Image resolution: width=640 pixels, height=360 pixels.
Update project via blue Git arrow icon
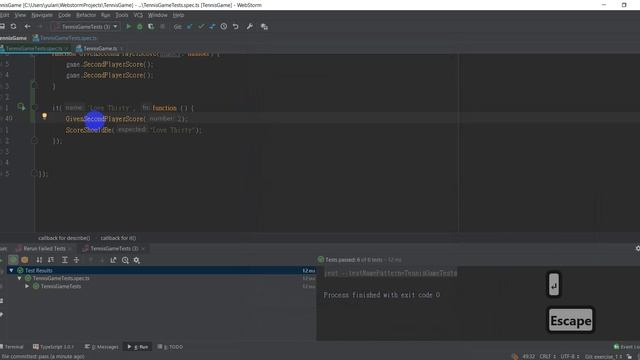coord(189,27)
